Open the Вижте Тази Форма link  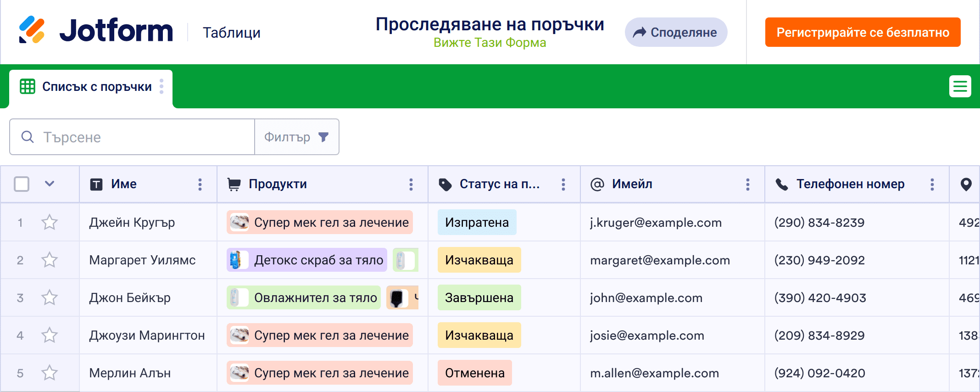[x=490, y=43]
